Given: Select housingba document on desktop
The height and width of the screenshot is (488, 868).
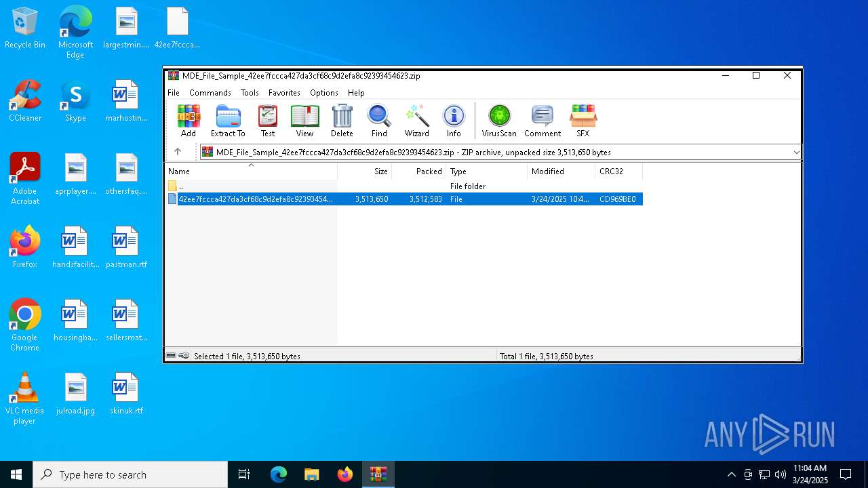Looking at the screenshot, I should [x=75, y=321].
